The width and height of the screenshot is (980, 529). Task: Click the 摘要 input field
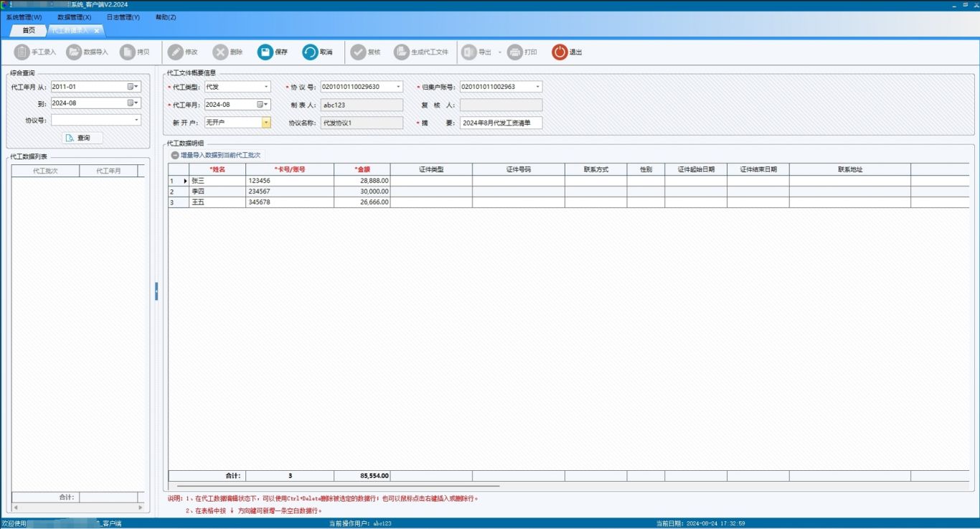click(501, 123)
